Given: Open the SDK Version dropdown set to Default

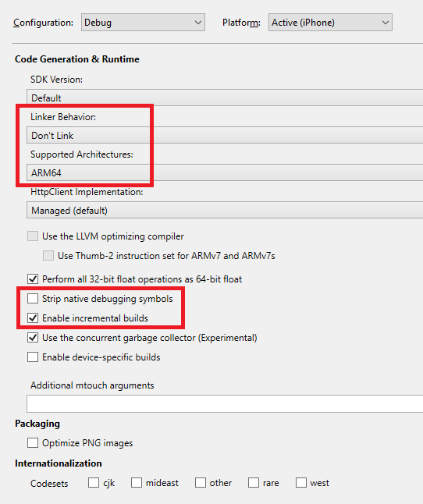Looking at the screenshot, I should 225,98.
